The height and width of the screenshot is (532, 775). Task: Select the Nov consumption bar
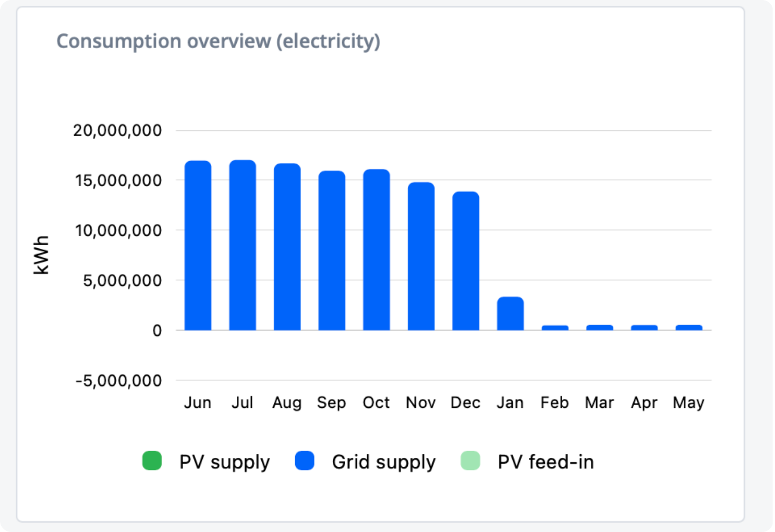pyautogui.click(x=421, y=256)
